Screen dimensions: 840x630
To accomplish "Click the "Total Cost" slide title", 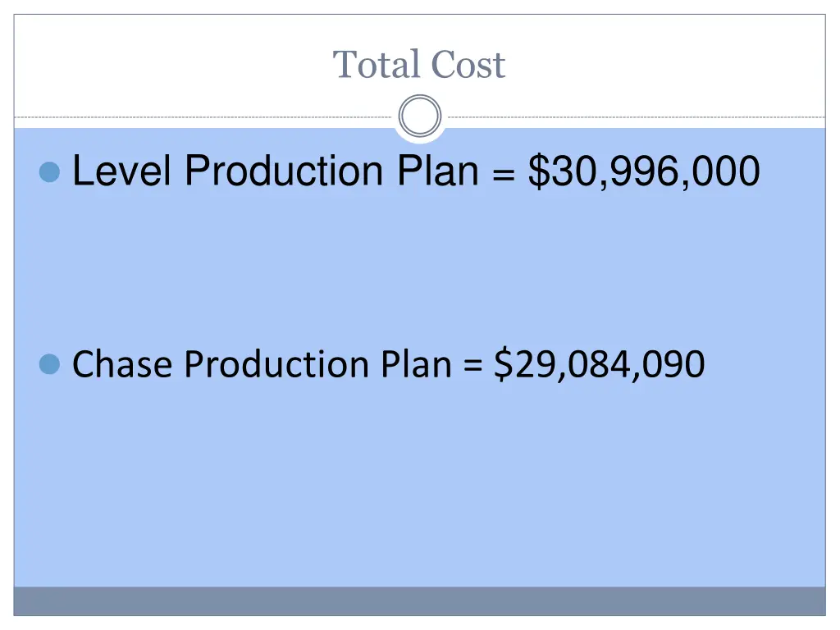I will 419,65.
